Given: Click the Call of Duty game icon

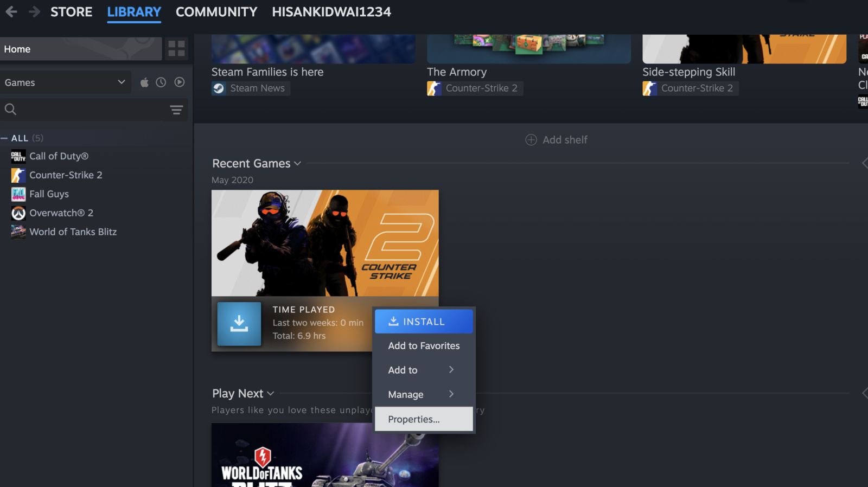Looking at the screenshot, I should [18, 156].
